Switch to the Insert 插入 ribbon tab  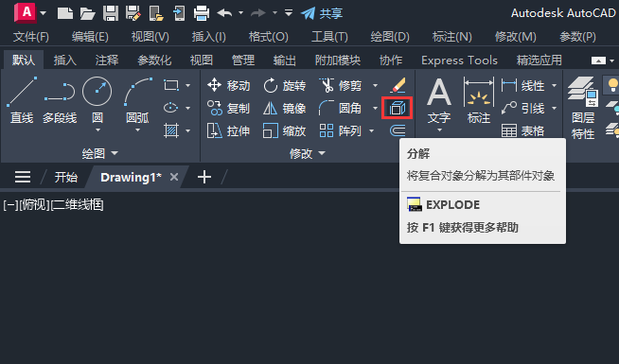[64, 61]
